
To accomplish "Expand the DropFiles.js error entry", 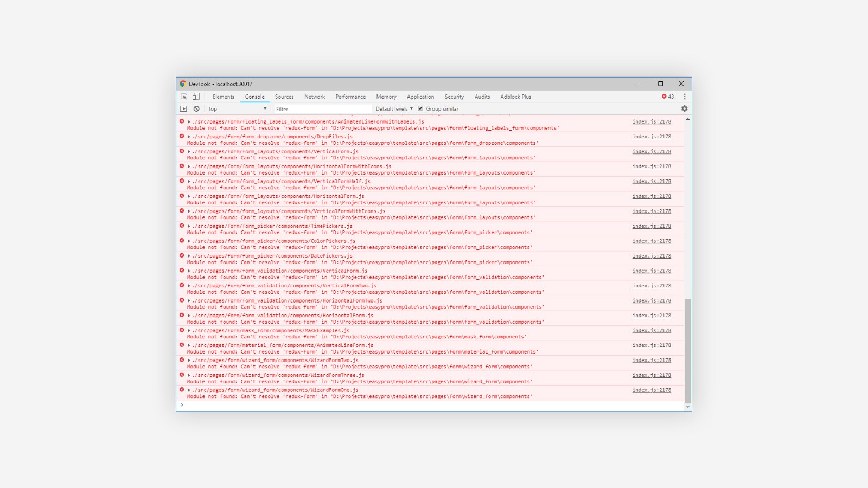I will (x=189, y=137).
